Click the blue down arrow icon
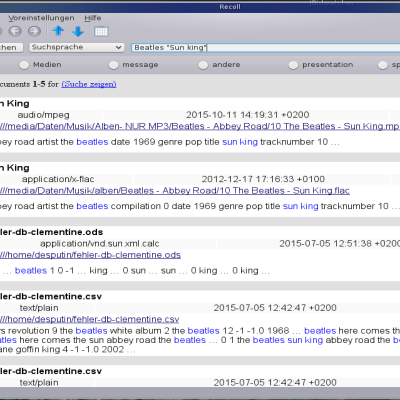The width and height of the screenshot is (400, 400). [x=78, y=32]
